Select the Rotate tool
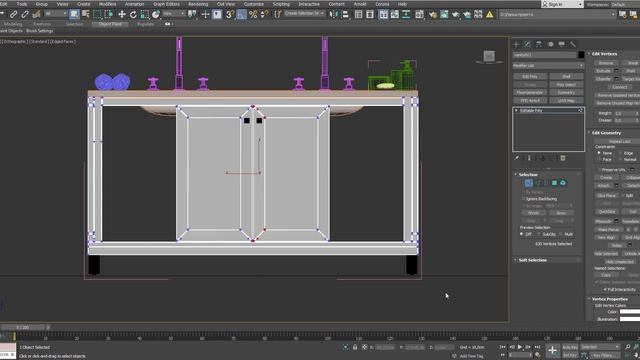 (x=133, y=14)
